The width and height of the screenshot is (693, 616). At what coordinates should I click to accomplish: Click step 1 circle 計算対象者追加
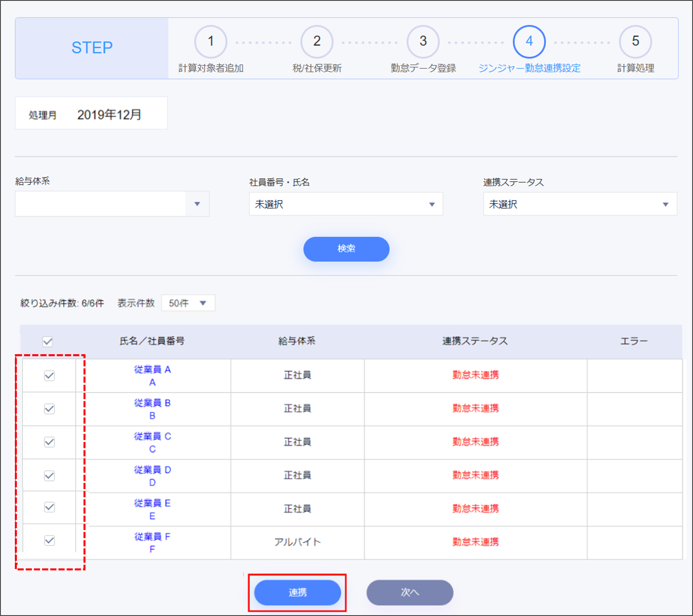(211, 42)
